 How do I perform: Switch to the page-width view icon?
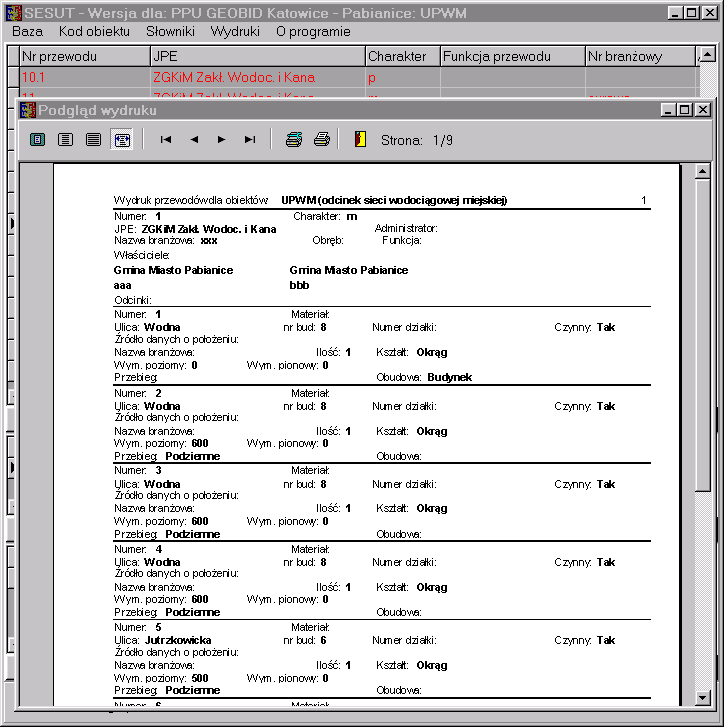pyautogui.click(x=93, y=140)
